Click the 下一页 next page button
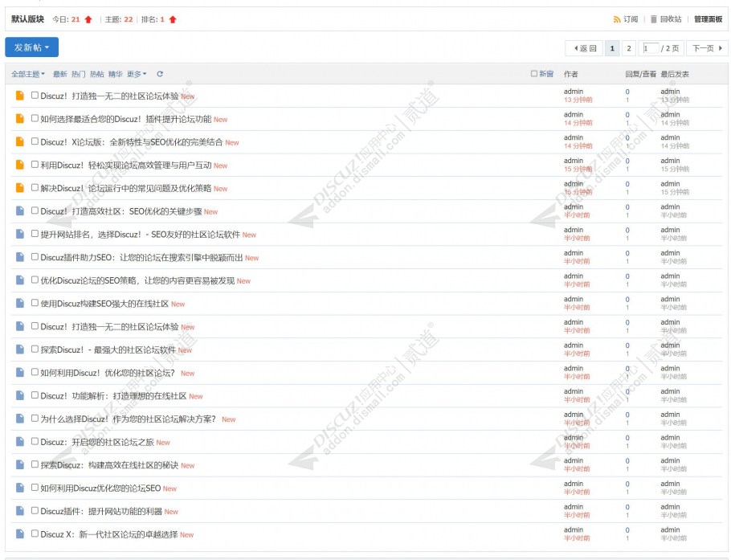The image size is (731, 560). click(x=707, y=48)
